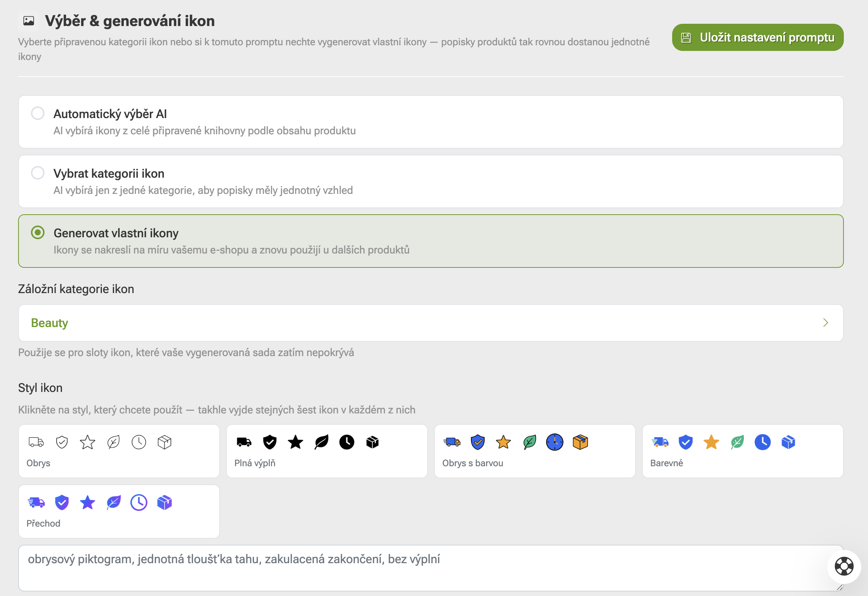The image size is (868, 596).
Task: Click the solid black star icon
Action: click(295, 442)
